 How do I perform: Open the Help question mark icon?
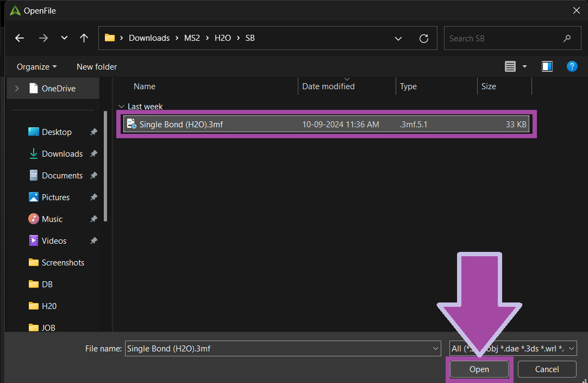pyautogui.click(x=572, y=66)
